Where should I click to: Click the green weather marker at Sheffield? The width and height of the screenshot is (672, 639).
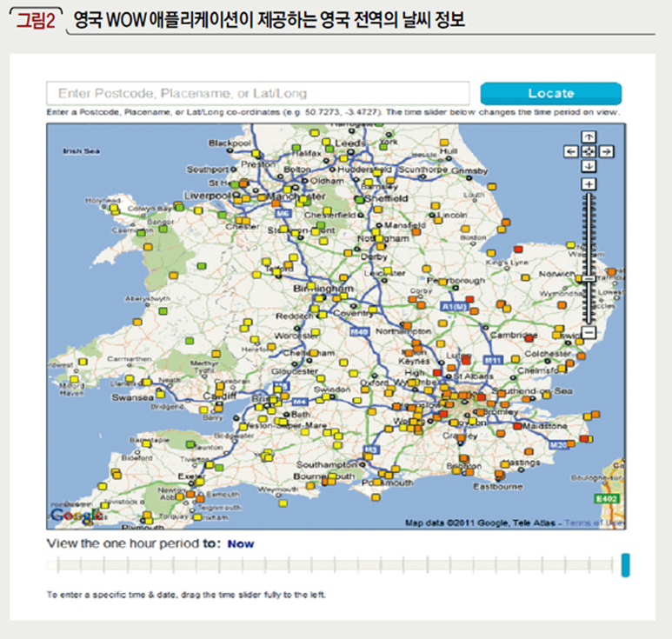(360, 199)
